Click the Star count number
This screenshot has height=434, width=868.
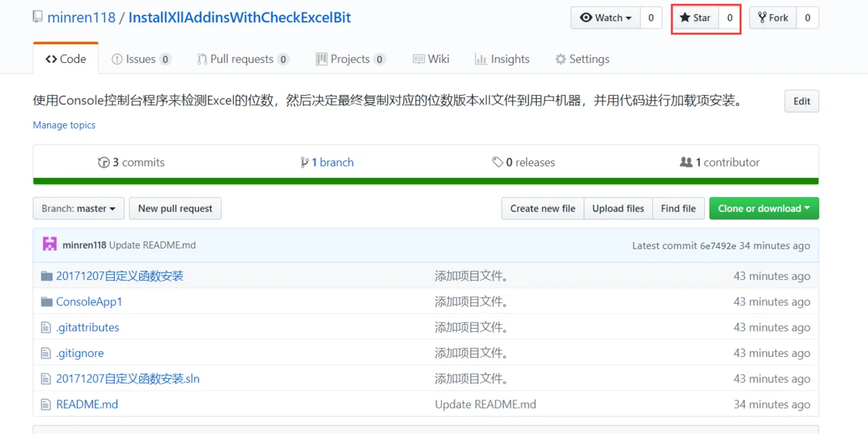(x=729, y=17)
